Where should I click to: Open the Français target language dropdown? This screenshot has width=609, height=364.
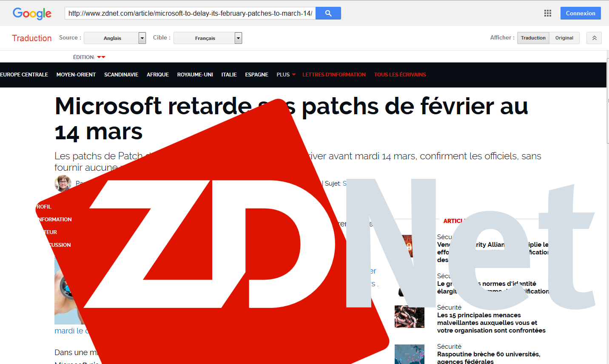[208, 38]
